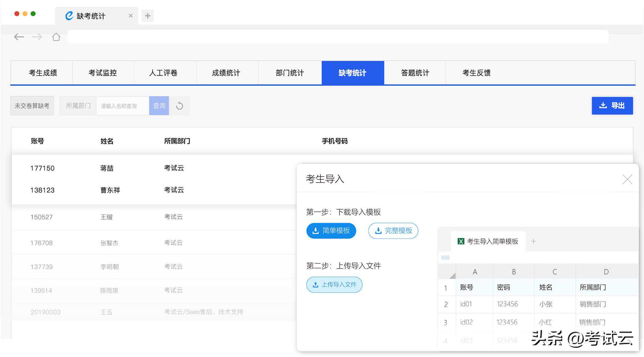The height and width of the screenshot is (357, 644).
Task: Click the browser forward arrow
Action: coord(37,37)
